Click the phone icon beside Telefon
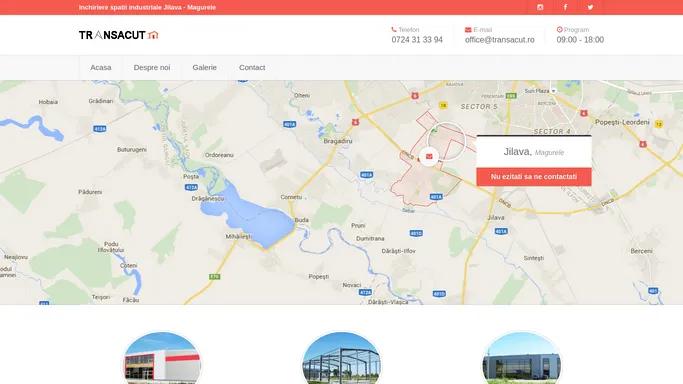This screenshot has height=384, width=683. point(394,29)
